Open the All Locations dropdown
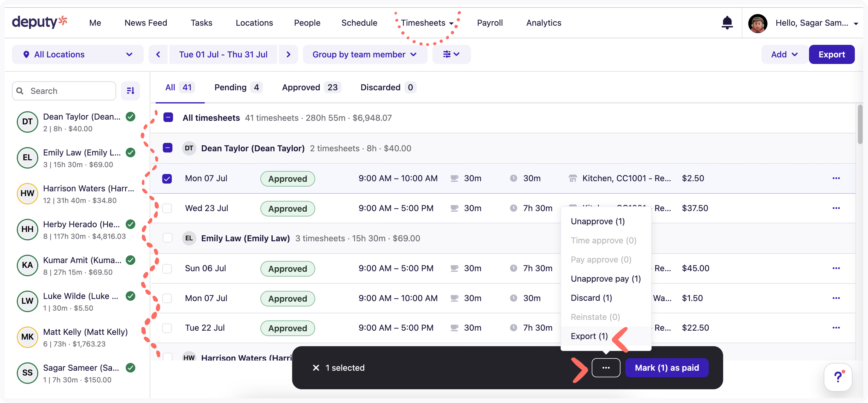 (78, 54)
